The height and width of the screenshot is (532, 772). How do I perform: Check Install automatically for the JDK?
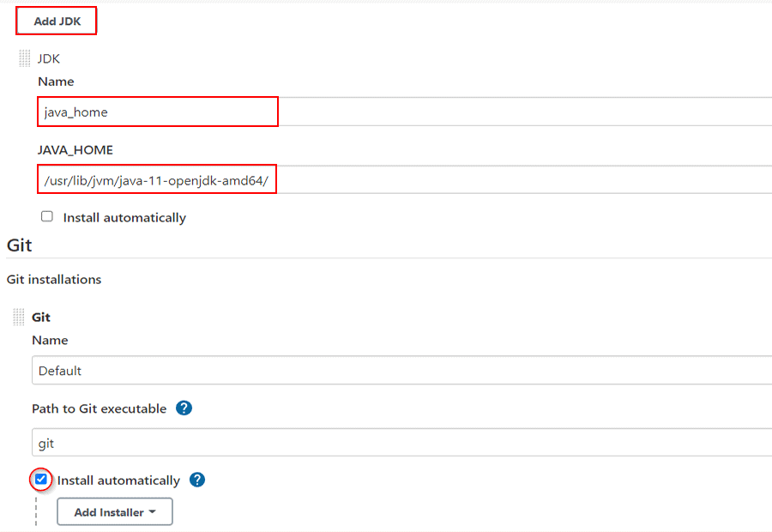click(x=47, y=216)
